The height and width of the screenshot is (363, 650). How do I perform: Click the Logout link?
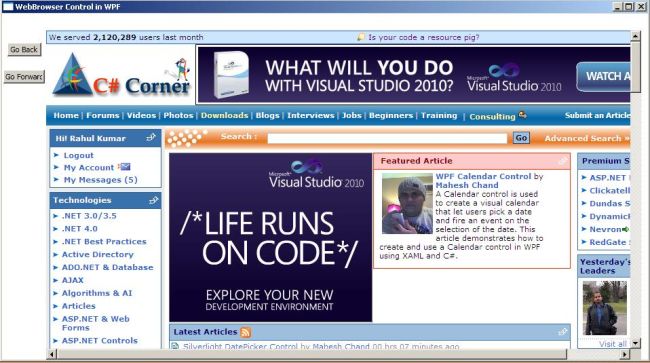point(78,155)
